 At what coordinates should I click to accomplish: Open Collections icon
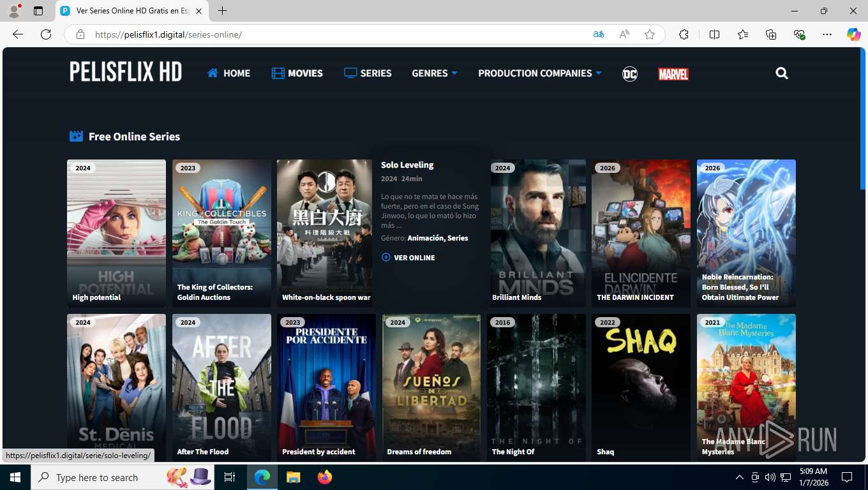771,34
